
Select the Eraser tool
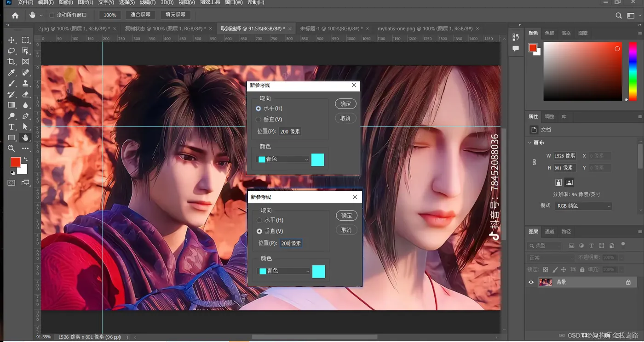[x=25, y=95]
